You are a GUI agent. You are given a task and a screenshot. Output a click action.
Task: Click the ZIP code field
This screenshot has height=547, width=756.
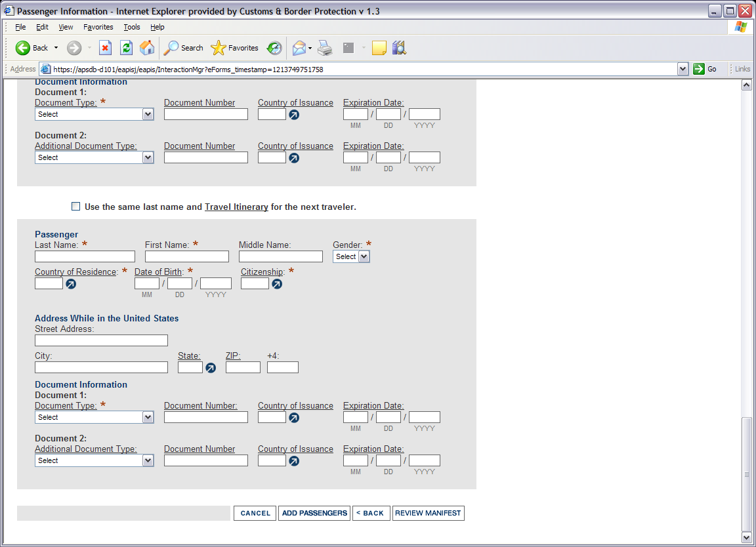243,367
